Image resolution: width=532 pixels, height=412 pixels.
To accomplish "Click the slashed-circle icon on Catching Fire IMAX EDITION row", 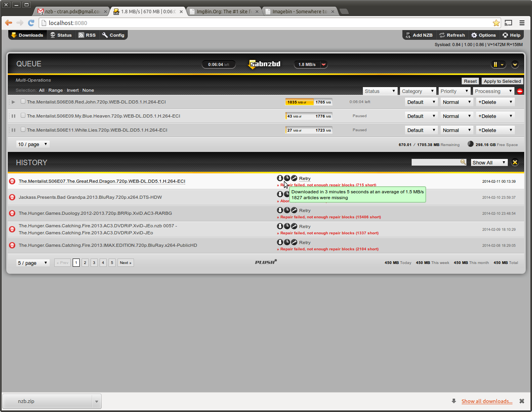I will [294, 242].
